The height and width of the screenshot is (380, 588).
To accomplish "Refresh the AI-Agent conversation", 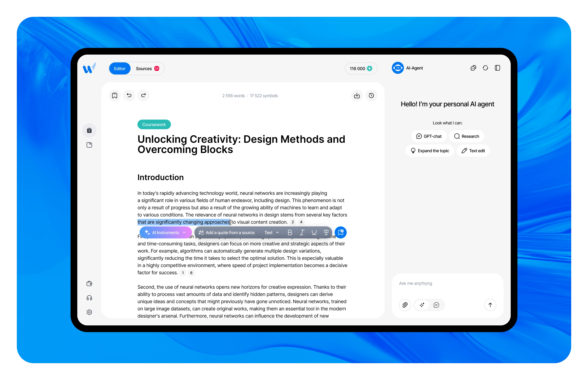I will (x=485, y=68).
